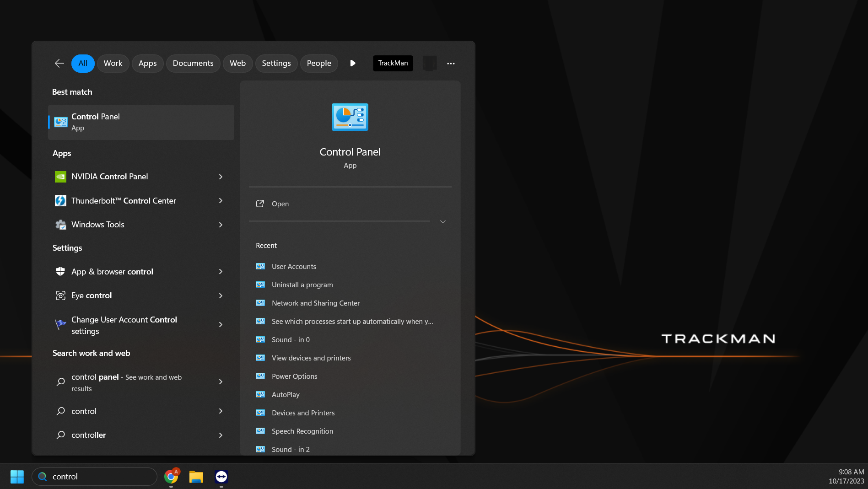Viewport: 868px width, 489px height.
Task: Click inside the taskbar search field
Action: click(x=94, y=476)
